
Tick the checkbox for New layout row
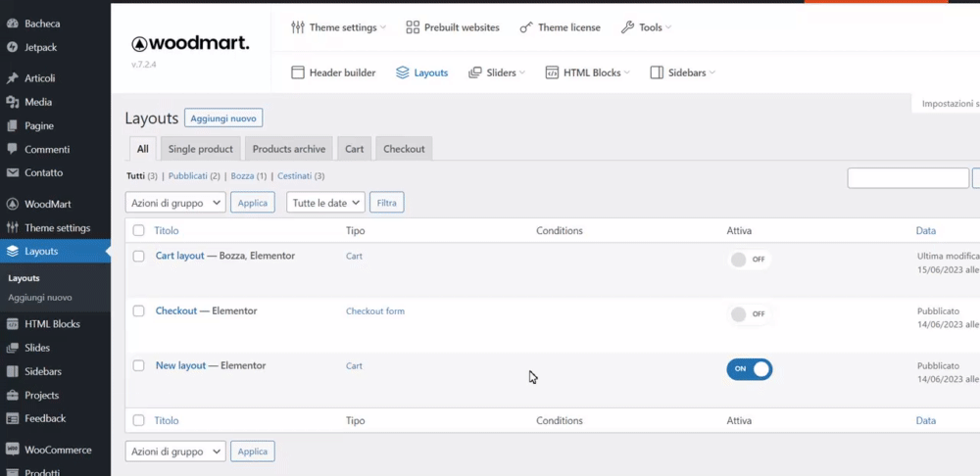click(x=139, y=366)
